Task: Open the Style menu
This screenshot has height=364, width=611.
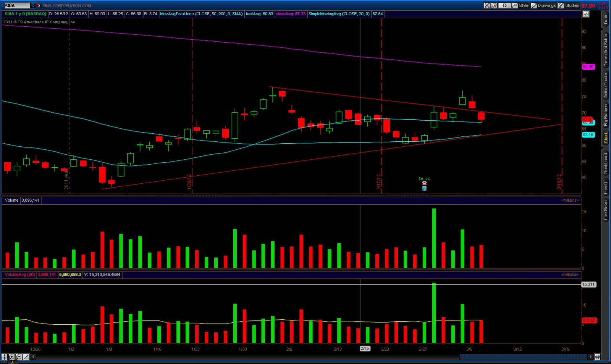Action: pyautogui.click(x=520, y=5)
